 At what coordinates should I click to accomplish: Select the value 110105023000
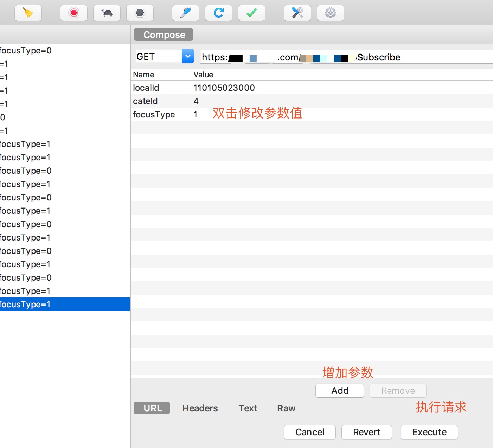(x=224, y=88)
